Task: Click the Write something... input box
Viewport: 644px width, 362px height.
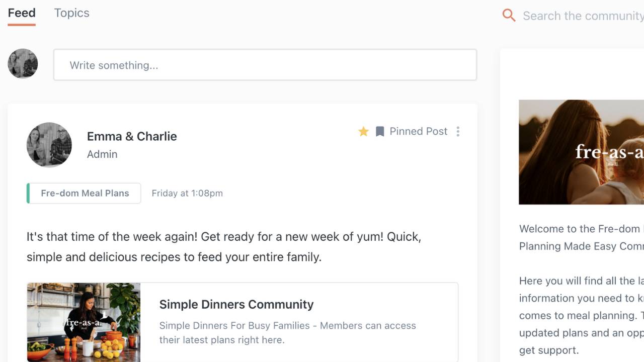Action: point(265,65)
